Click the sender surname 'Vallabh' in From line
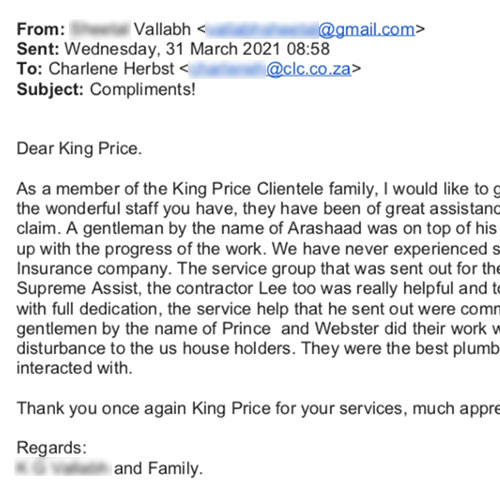This screenshot has width=500, height=500. pyautogui.click(x=162, y=29)
